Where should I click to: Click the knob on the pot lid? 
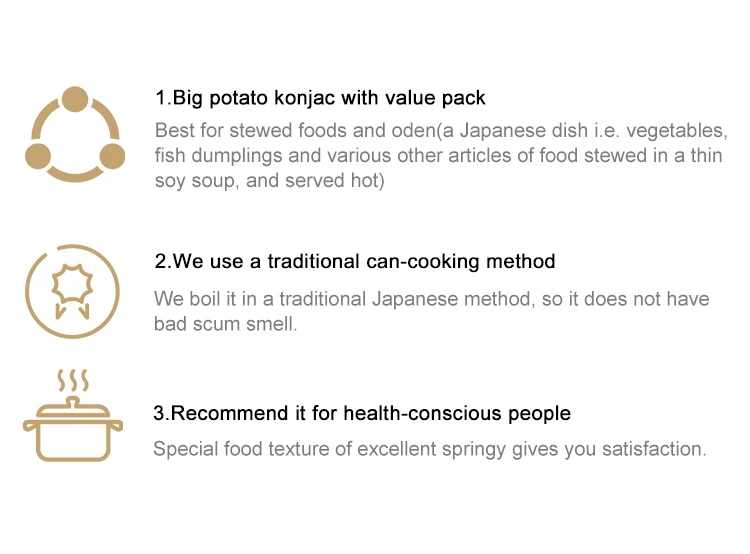pos(73,400)
